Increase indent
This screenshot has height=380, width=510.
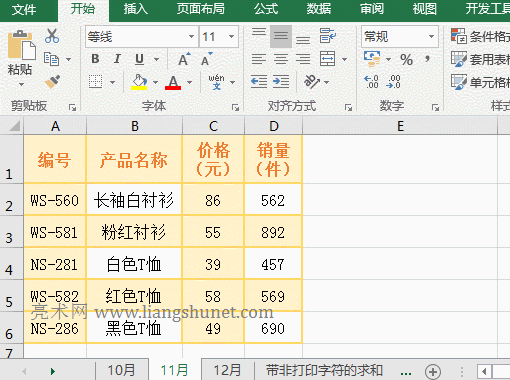pos(281,82)
